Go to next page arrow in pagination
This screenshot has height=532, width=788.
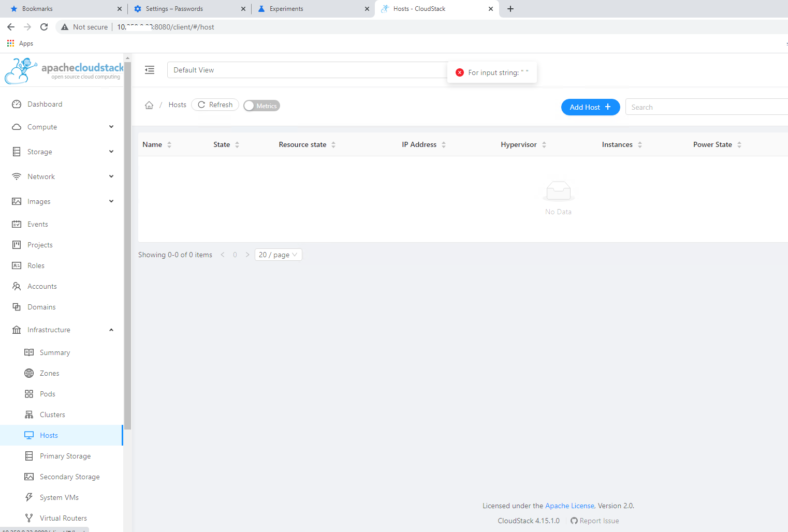(247, 255)
